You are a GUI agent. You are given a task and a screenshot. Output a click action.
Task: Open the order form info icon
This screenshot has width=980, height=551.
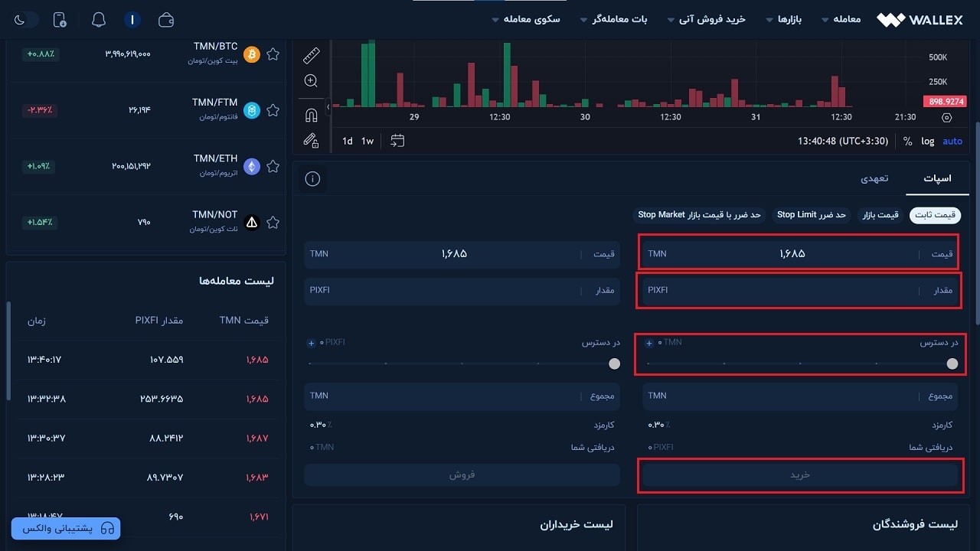pyautogui.click(x=312, y=179)
